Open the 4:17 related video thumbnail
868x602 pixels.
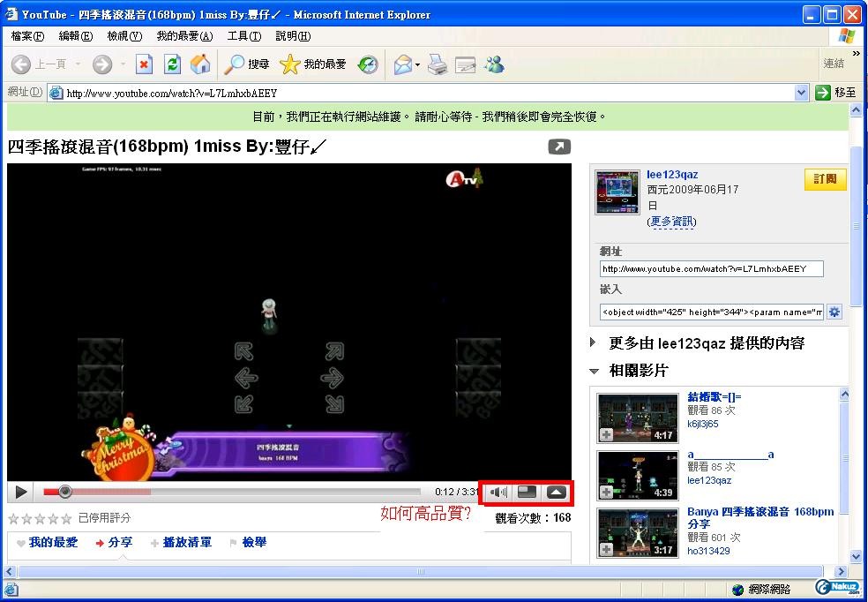638,418
